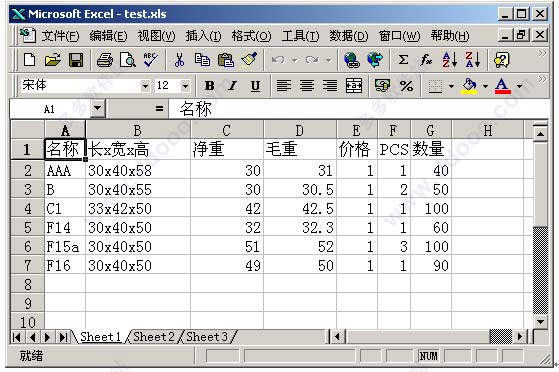The height and width of the screenshot is (372, 559).
Task: Open the 文件(F) menu
Action: [60, 36]
